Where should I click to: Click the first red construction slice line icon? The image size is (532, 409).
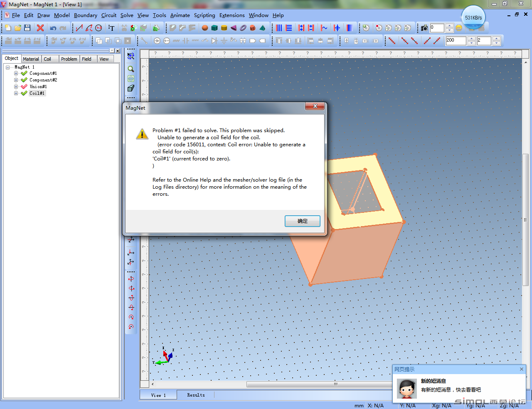pyautogui.click(x=392, y=40)
